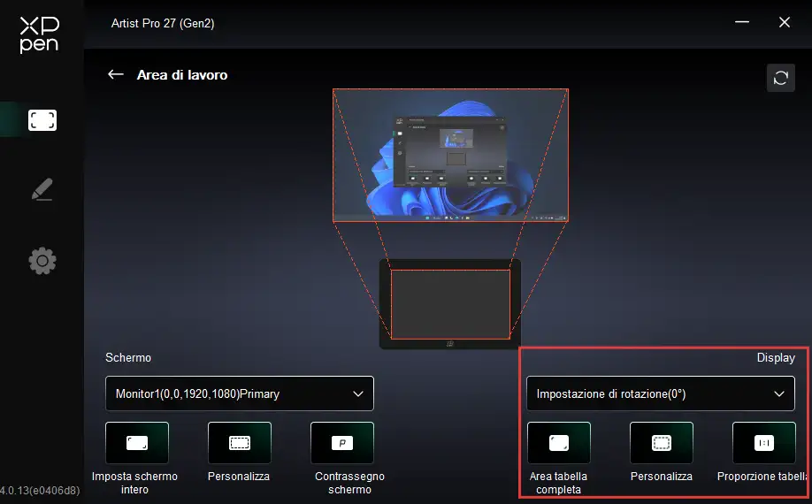Select the Proporzione tabella 1:1 icon
The image size is (812, 504).
tap(763, 443)
